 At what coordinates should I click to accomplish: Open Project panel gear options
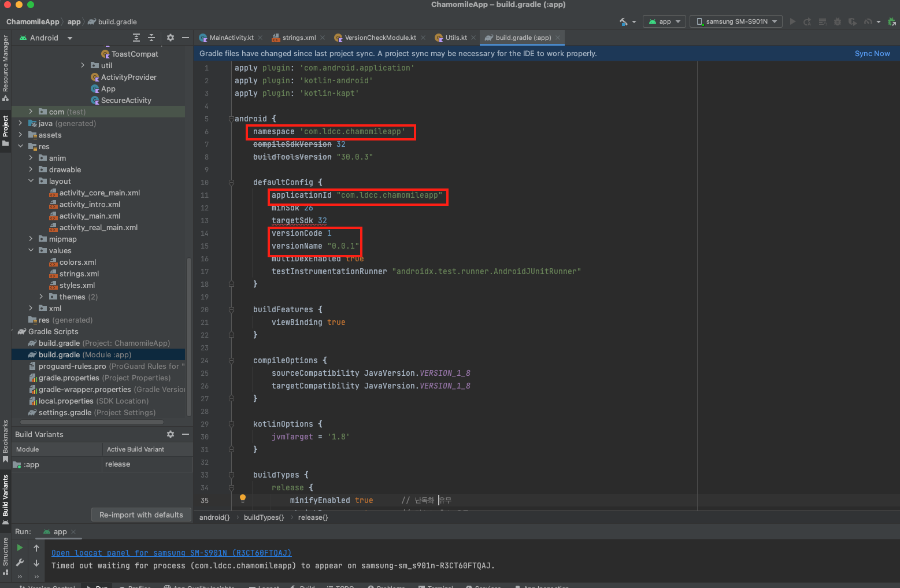(171, 38)
